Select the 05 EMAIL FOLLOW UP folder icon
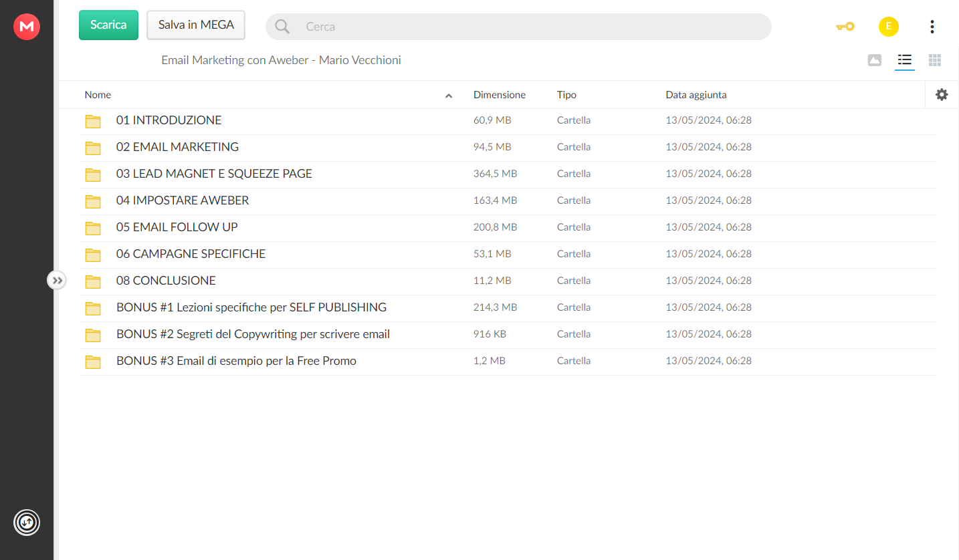 click(93, 228)
